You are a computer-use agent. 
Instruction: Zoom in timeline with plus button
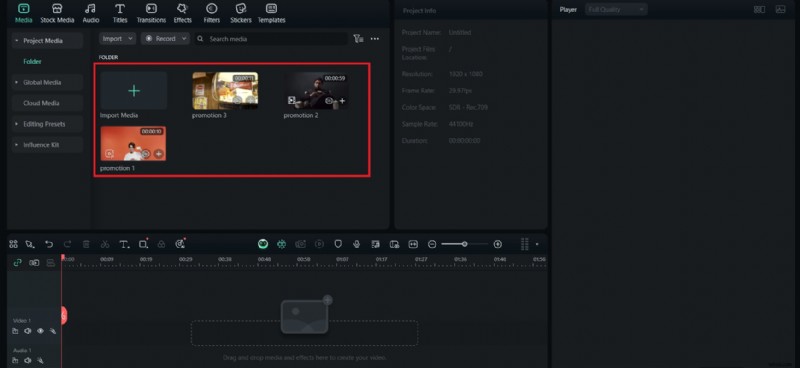[x=497, y=244]
